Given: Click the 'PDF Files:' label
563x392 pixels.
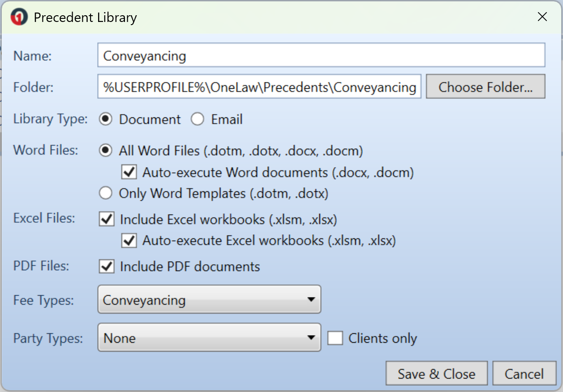Looking at the screenshot, I should [41, 266].
